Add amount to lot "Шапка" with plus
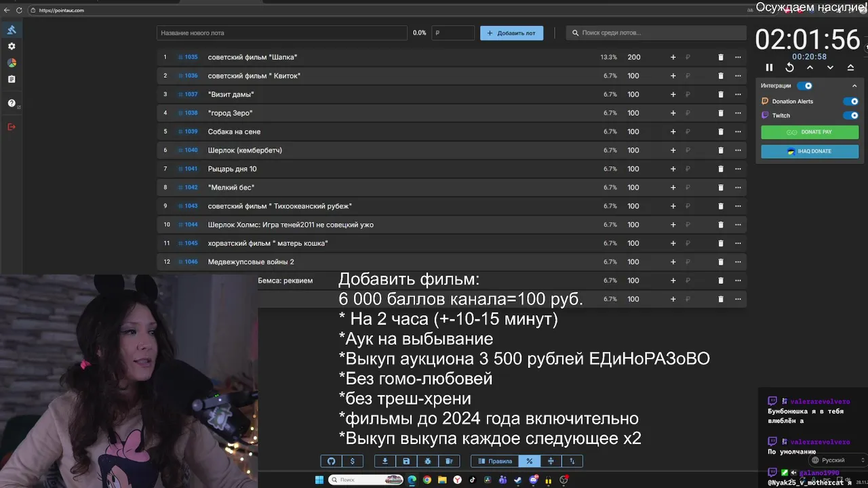Viewport: 868px width, 488px height. pos(673,57)
